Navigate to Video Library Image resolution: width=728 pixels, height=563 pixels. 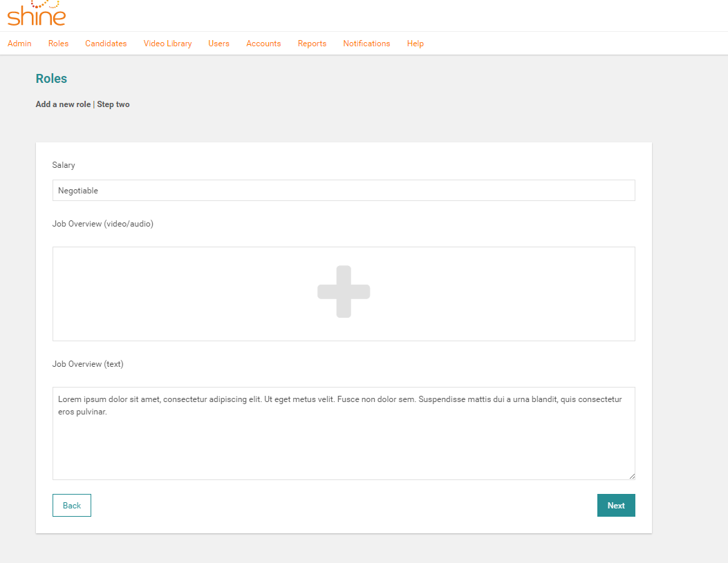pyautogui.click(x=167, y=44)
